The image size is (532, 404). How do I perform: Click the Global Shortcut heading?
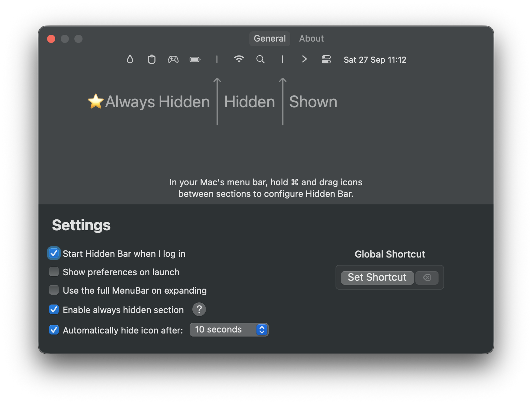(x=390, y=254)
